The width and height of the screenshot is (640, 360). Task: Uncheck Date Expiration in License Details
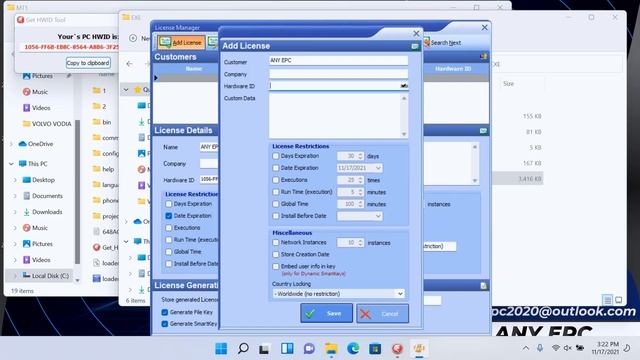169,216
